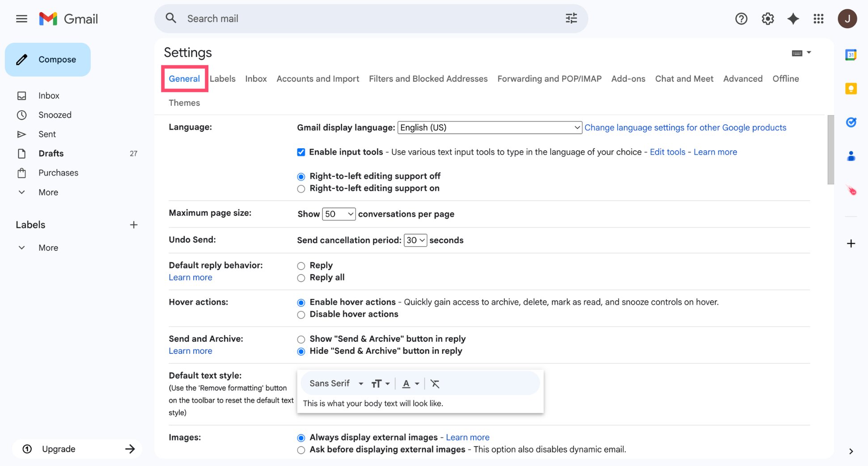Open the Drafts folder
The image size is (868, 466).
point(51,153)
